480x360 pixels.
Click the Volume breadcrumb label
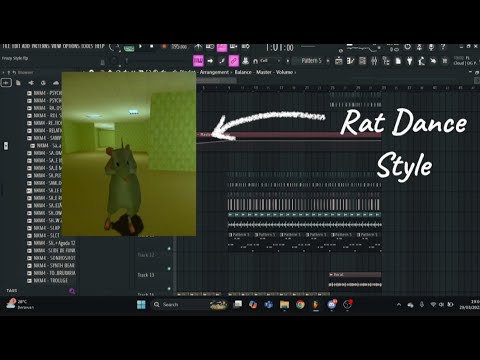(x=284, y=72)
